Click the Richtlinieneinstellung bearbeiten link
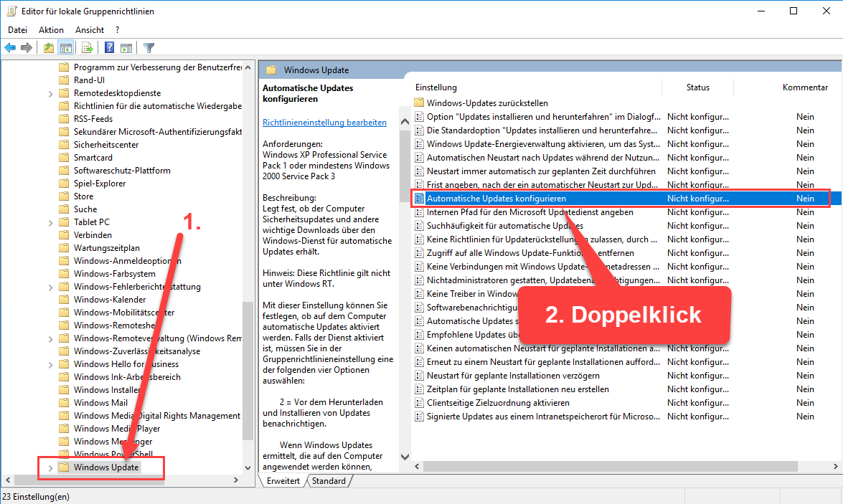The width and height of the screenshot is (843, 504). (324, 123)
